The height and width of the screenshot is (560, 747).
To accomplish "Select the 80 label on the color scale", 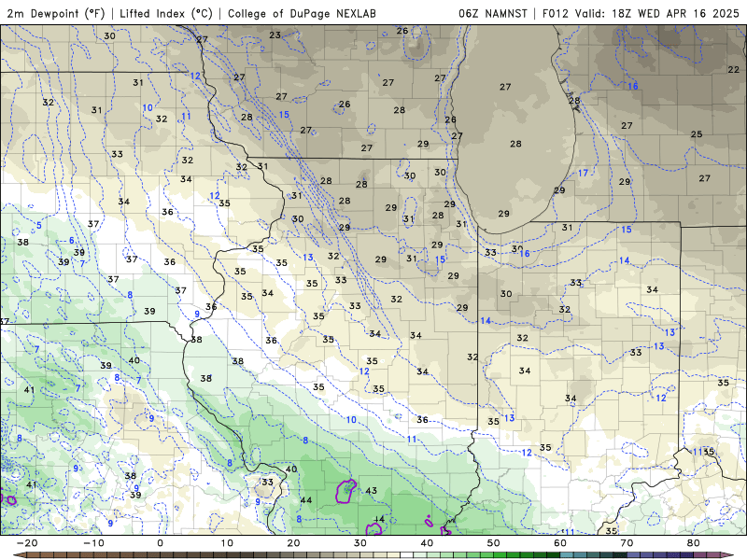I will [694, 543].
